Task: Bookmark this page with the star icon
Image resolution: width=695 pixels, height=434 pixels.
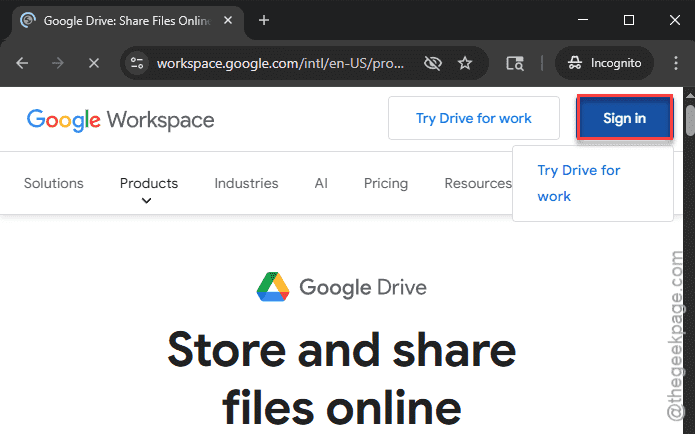Action: 465,63
